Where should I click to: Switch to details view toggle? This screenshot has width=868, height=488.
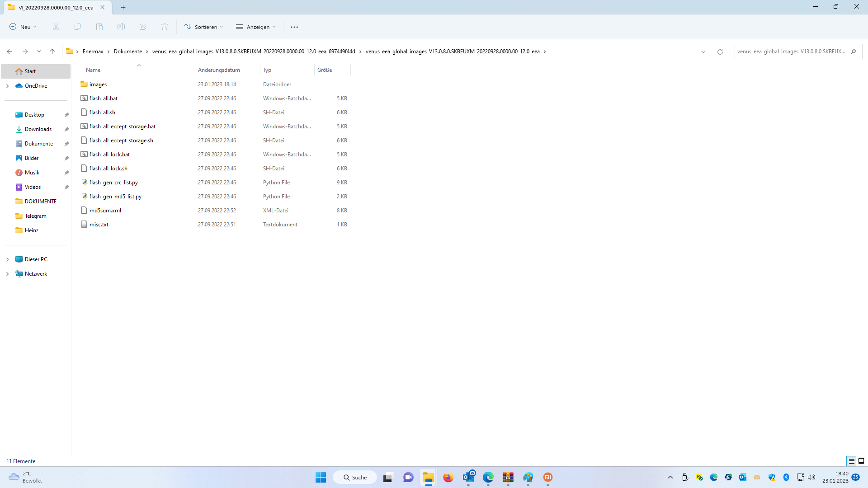point(851,461)
